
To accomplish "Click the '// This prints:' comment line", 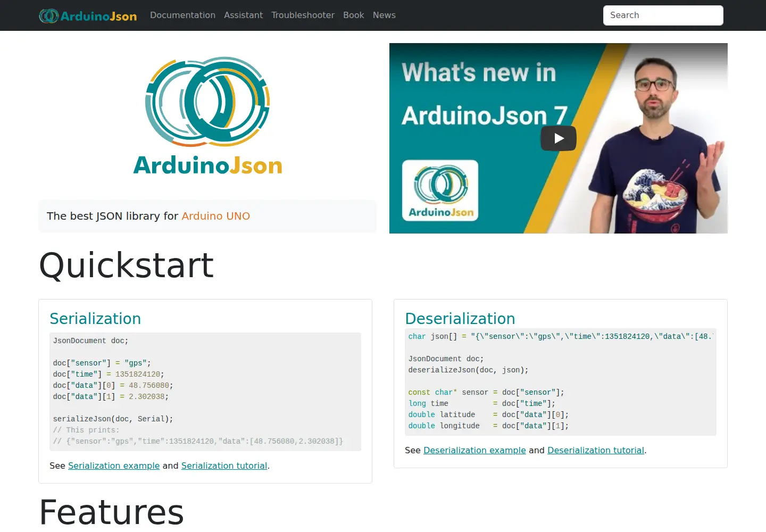I will [x=86, y=430].
